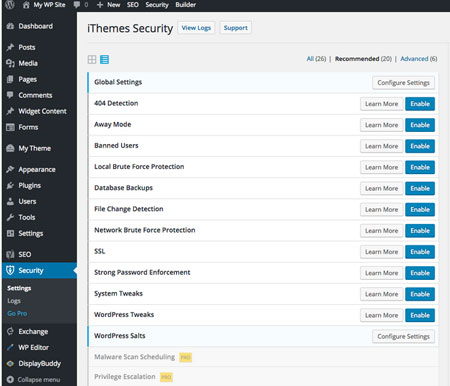Enable Local Brute Force Protection
450x386 pixels.
click(x=420, y=167)
